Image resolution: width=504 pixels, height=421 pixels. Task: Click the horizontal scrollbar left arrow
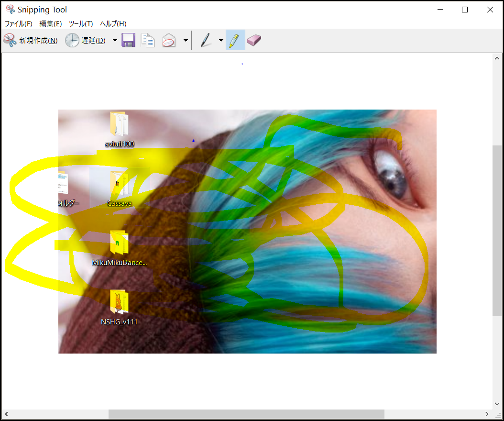6,414
